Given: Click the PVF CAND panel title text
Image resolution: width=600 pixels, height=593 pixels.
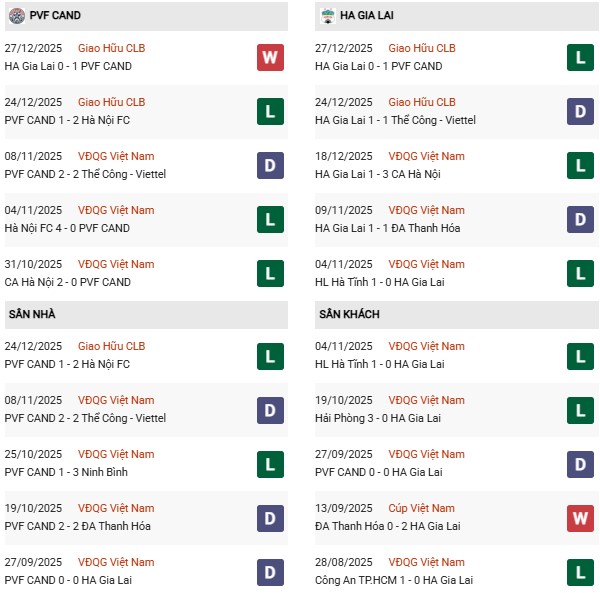Looking at the screenshot, I should [55, 16].
